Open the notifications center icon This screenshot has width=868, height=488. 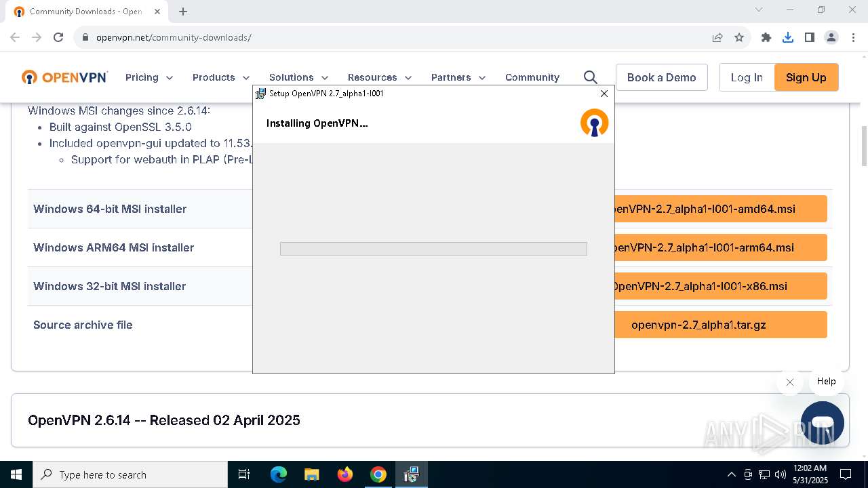pos(846,474)
